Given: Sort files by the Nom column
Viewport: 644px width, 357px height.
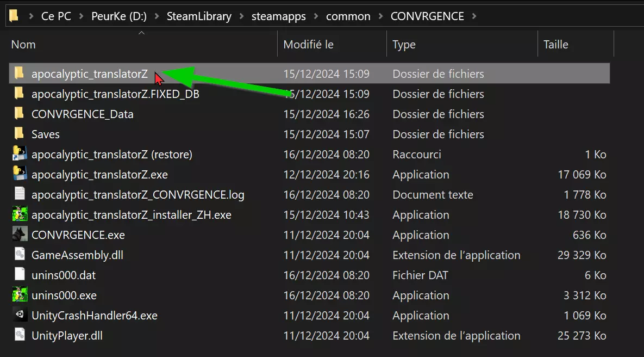Looking at the screenshot, I should coord(23,45).
